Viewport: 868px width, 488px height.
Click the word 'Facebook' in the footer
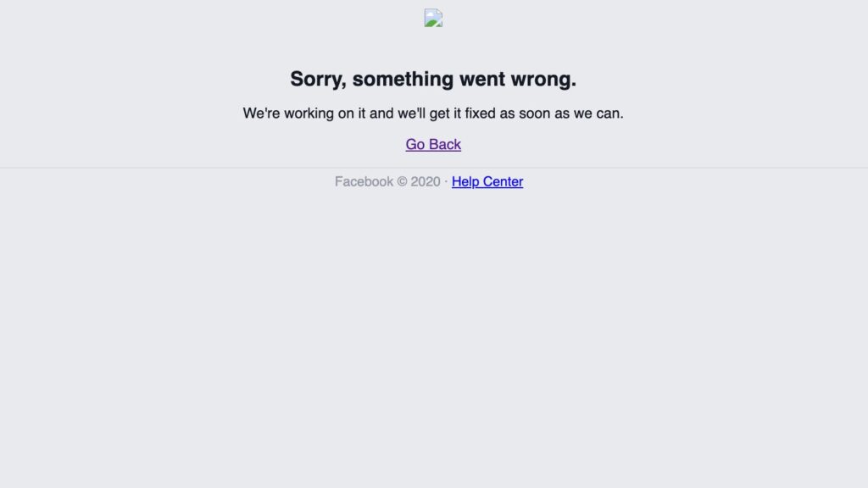[364, 181]
